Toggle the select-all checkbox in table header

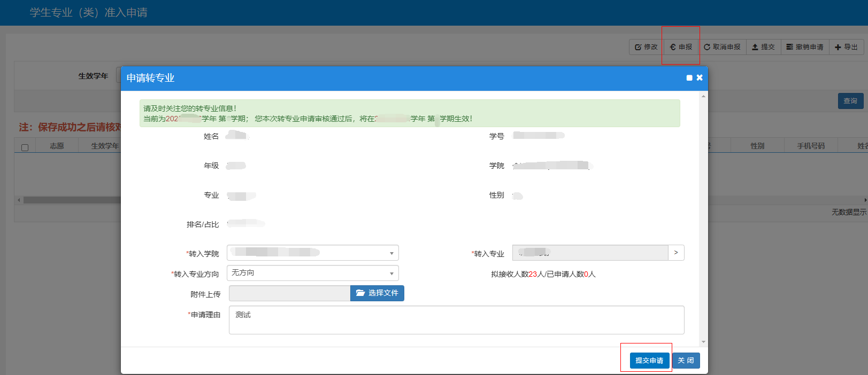click(25, 147)
